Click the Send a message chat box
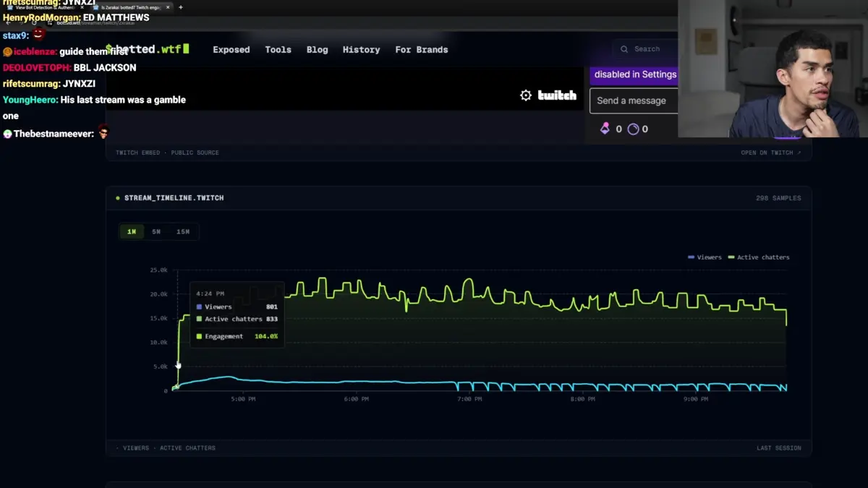This screenshot has height=488, width=868. click(x=634, y=100)
